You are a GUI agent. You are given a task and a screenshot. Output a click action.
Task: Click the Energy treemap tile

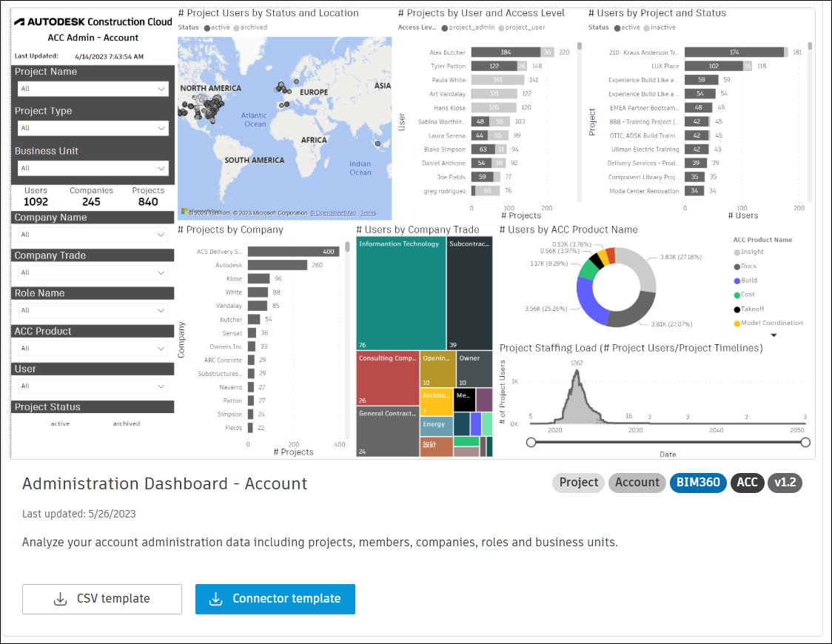click(437, 426)
